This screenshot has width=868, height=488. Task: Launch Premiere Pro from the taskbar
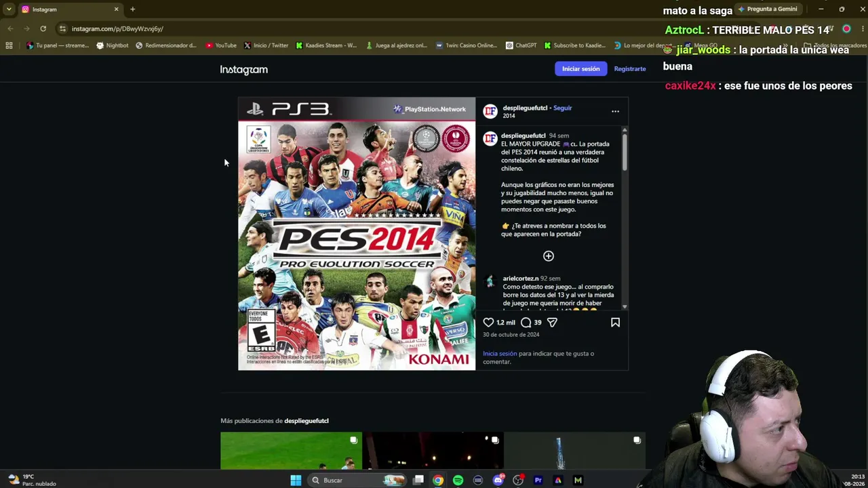coord(538,481)
